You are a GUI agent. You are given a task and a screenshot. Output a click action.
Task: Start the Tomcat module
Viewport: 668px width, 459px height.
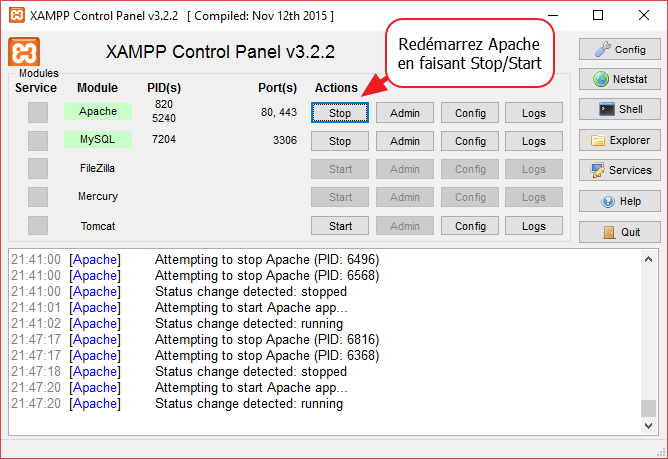pos(340,226)
